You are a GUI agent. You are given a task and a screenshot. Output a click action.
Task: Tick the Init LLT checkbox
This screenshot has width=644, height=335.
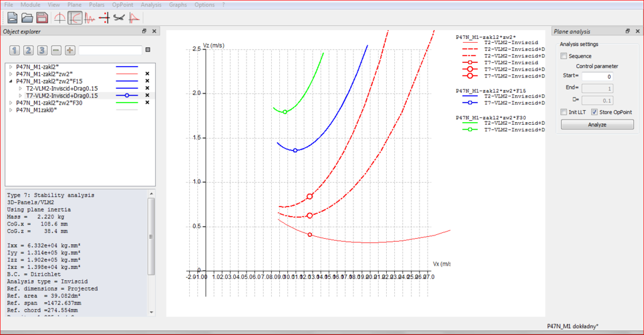(564, 112)
